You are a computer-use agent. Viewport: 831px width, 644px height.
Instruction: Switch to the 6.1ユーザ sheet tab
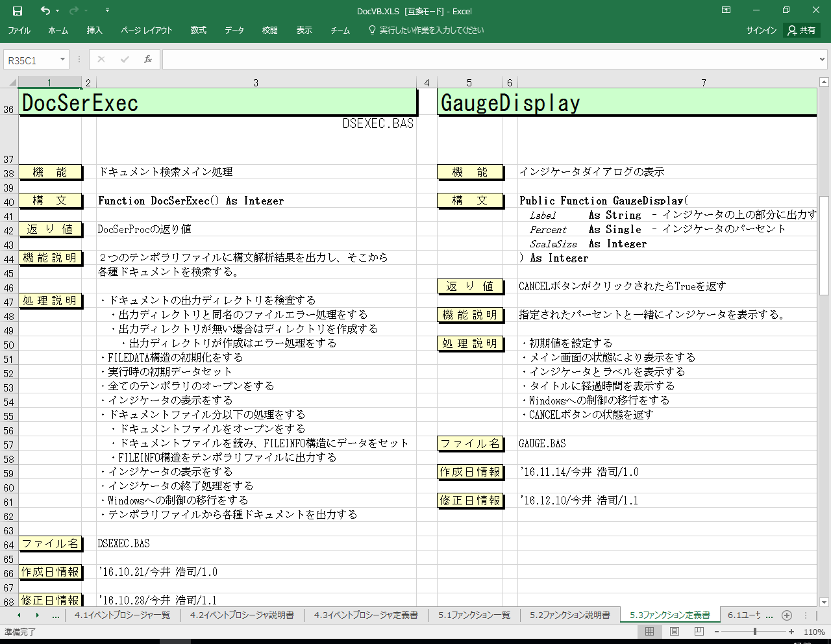(744, 615)
